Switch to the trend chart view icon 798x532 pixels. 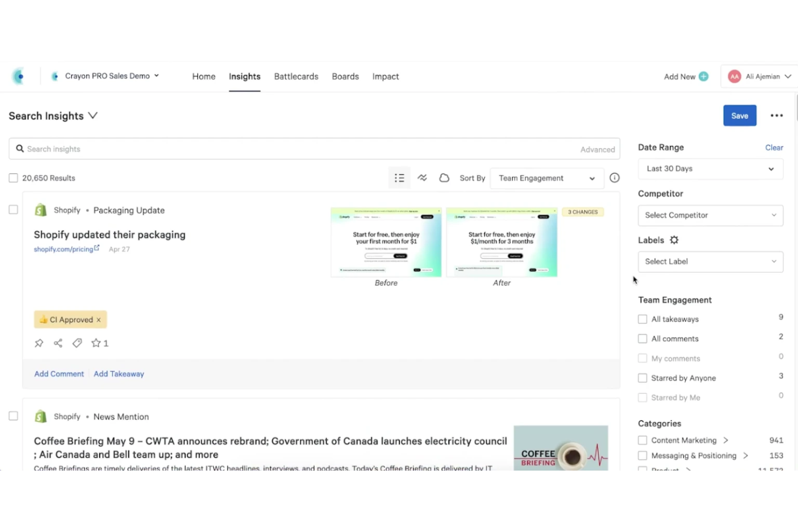click(x=422, y=178)
